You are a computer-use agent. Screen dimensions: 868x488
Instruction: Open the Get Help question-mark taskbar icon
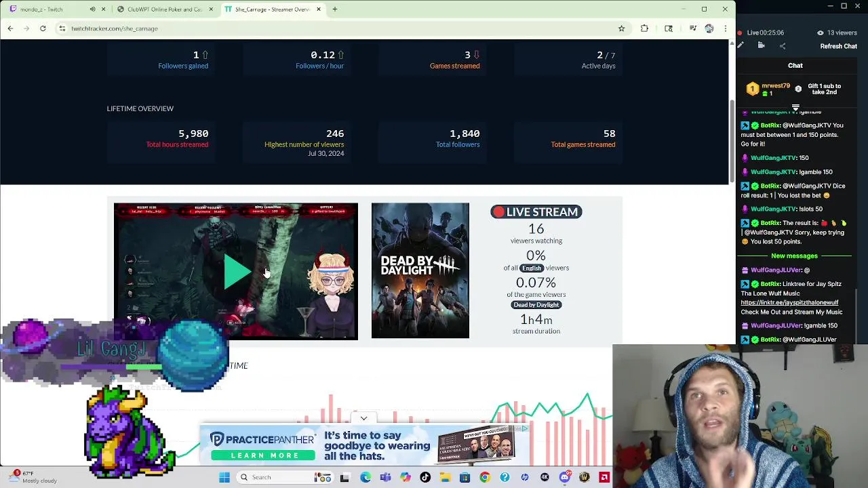[x=505, y=477]
